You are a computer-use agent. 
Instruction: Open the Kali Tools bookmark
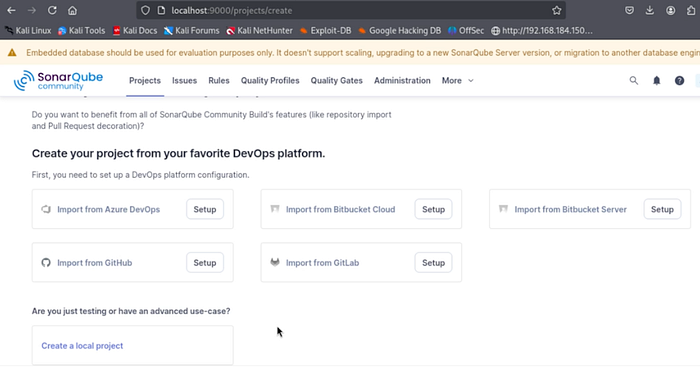[82, 30]
